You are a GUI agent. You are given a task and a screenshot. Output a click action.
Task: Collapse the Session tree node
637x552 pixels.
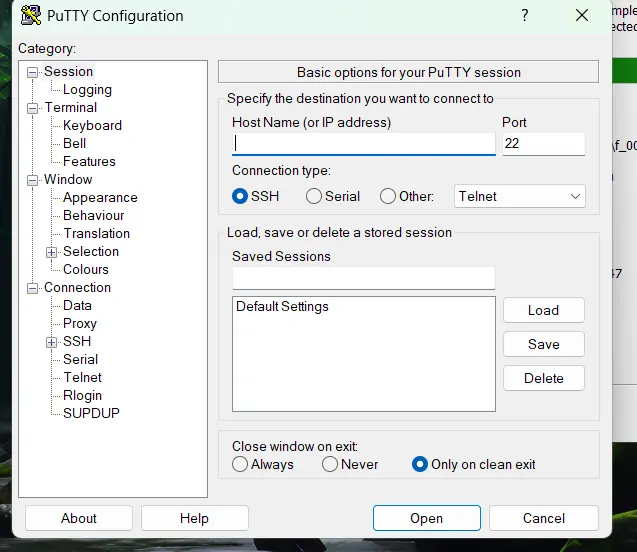coord(32,73)
